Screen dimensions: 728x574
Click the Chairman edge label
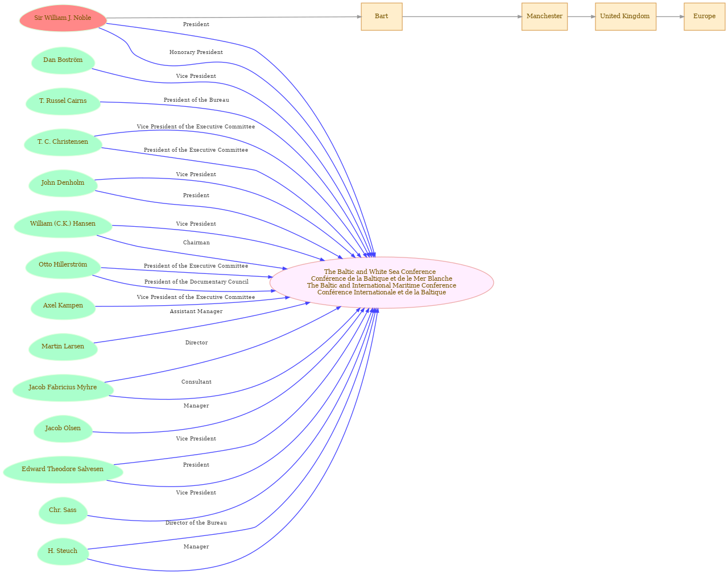[196, 243]
